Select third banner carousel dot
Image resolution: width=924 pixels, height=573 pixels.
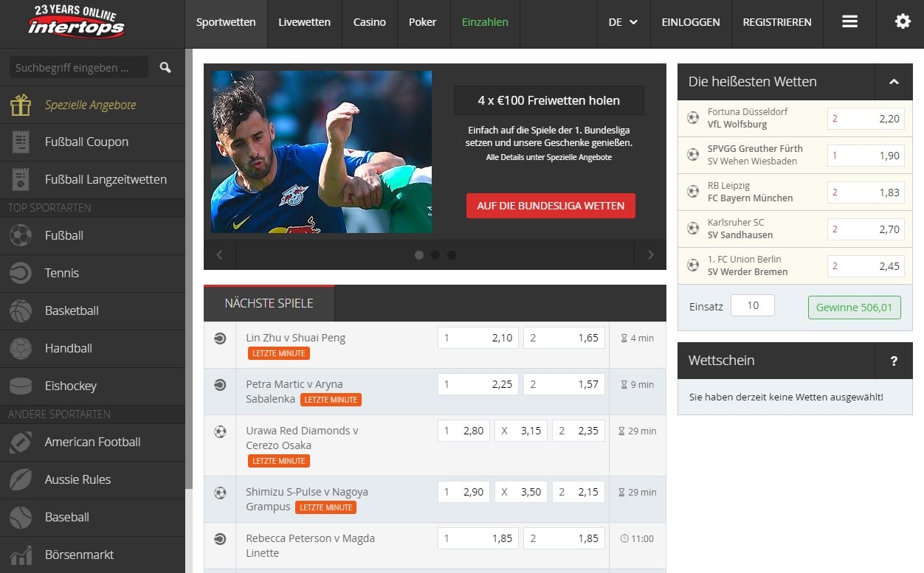pos(452,255)
